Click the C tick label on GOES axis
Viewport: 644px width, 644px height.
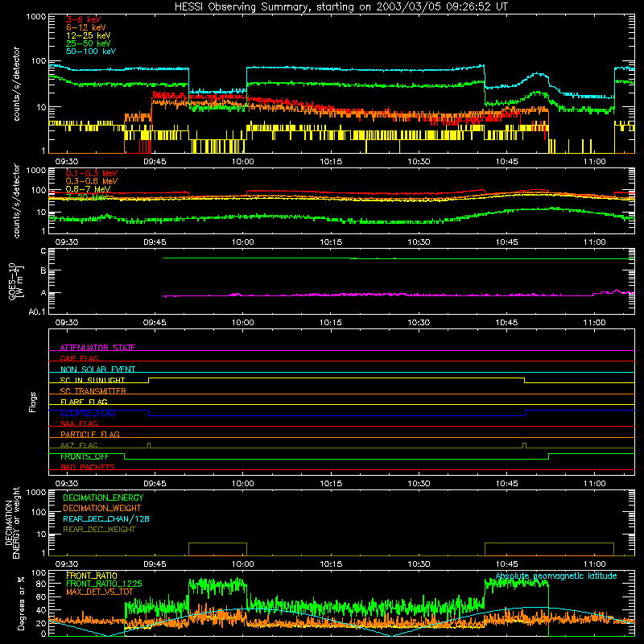click(x=43, y=251)
